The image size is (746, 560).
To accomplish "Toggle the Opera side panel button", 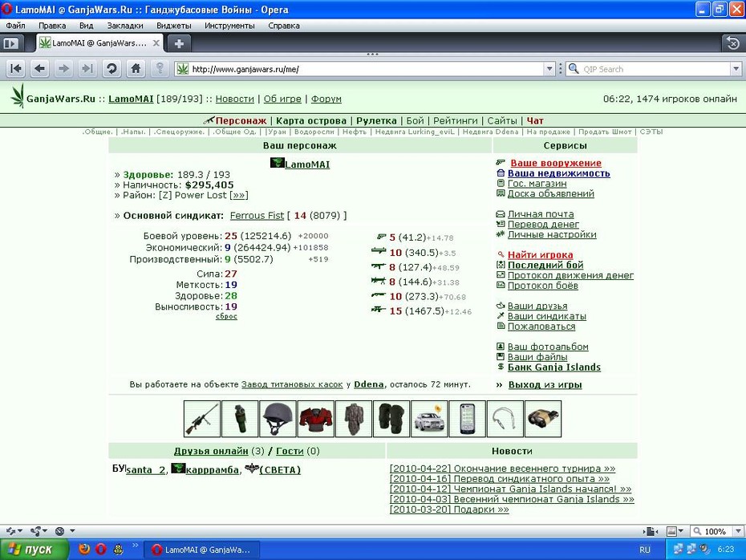I will [x=11, y=44].
